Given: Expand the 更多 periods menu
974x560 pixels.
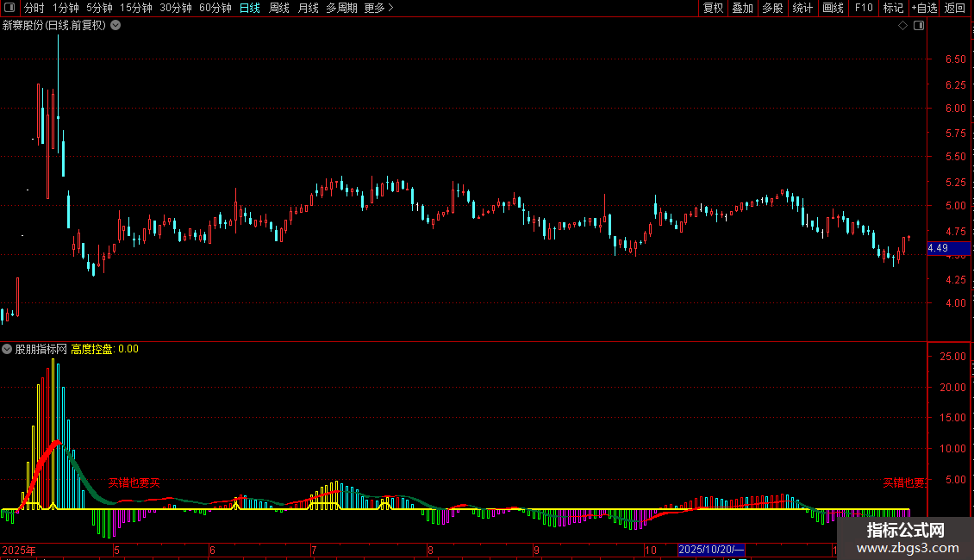Looking at the screenshot, I should [378, 8].
